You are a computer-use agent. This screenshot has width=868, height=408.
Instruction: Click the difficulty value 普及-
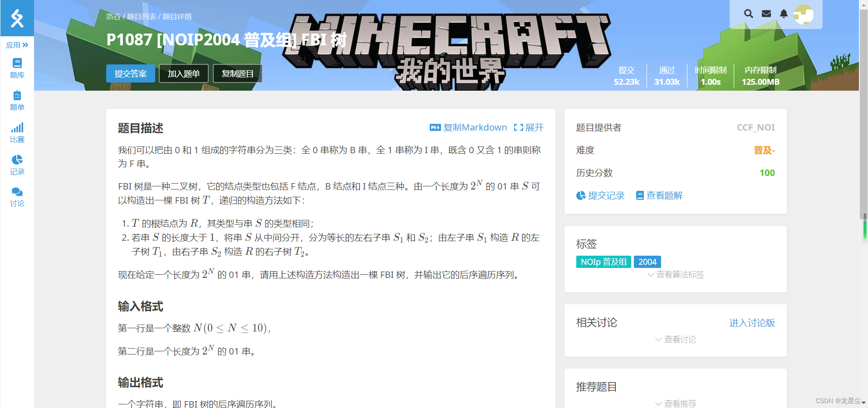pos(764,150)
